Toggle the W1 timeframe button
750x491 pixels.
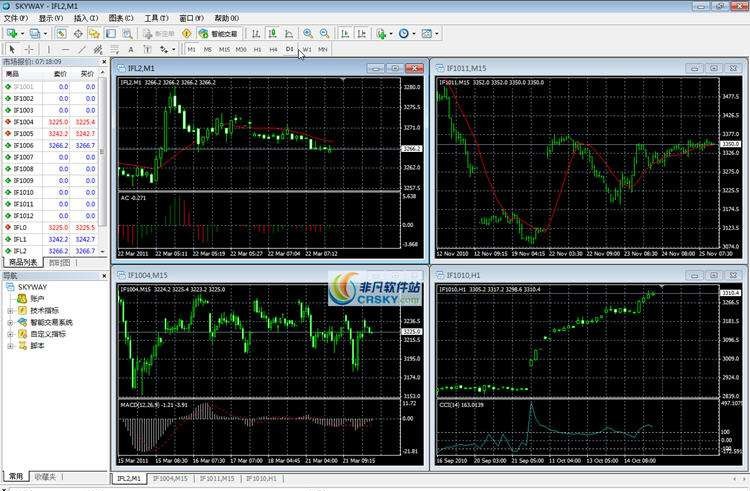(x=307, y=49)
